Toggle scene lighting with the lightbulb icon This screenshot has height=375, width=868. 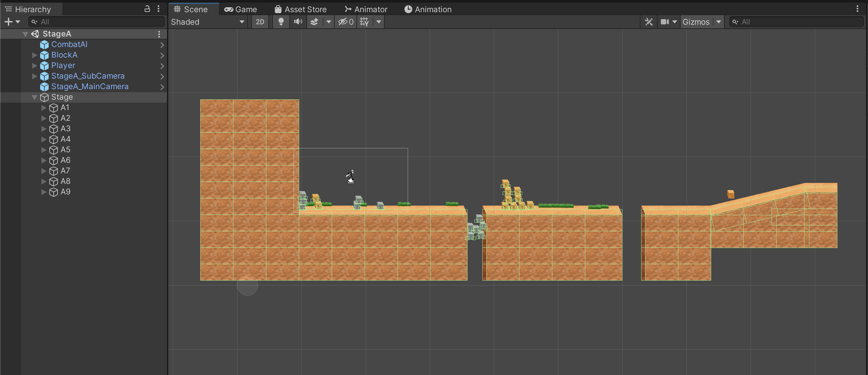281,22
